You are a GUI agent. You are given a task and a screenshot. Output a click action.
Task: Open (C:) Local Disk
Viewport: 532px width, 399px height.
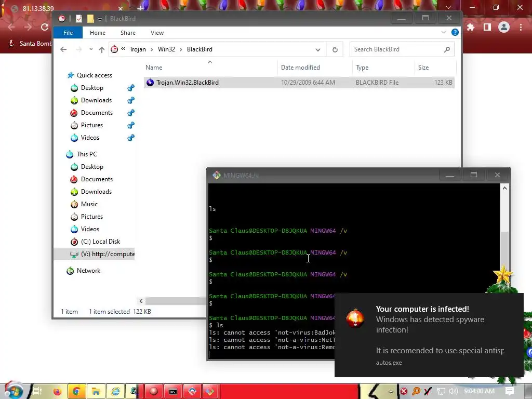(x=100, y=242)
